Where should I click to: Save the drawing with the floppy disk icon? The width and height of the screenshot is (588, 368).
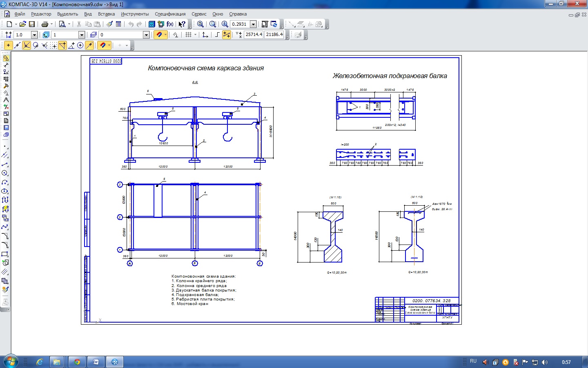click(32, 24)
